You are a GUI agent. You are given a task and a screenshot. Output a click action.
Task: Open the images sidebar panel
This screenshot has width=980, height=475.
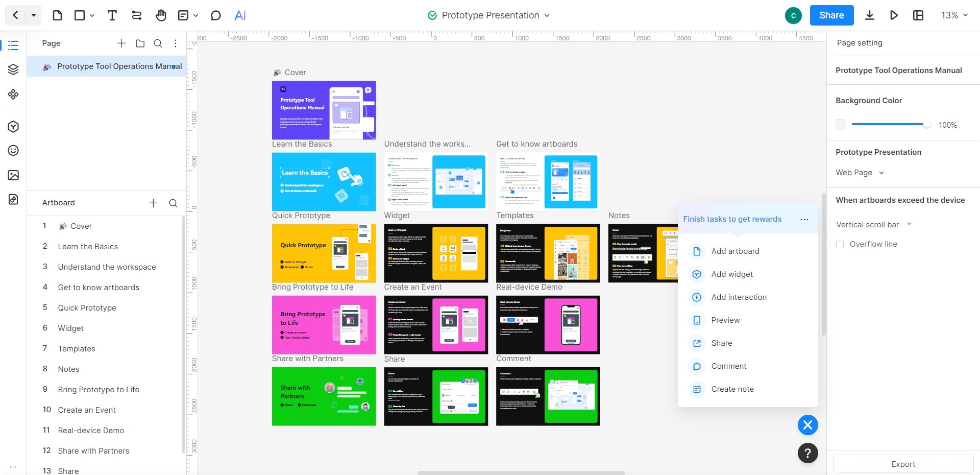tap(13, 175)
